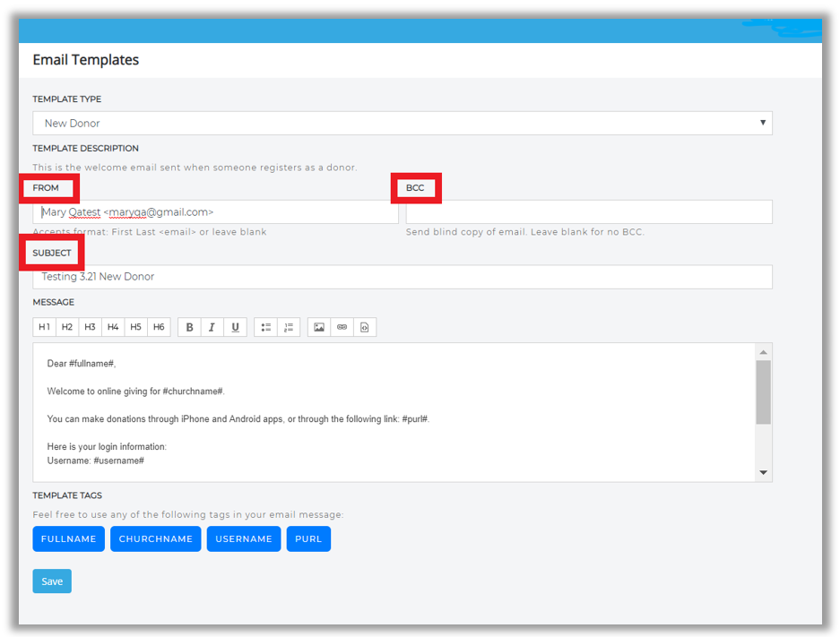Toggle bold formatting in message editor
The image size is (840, 637).
(x=190, y=327)
